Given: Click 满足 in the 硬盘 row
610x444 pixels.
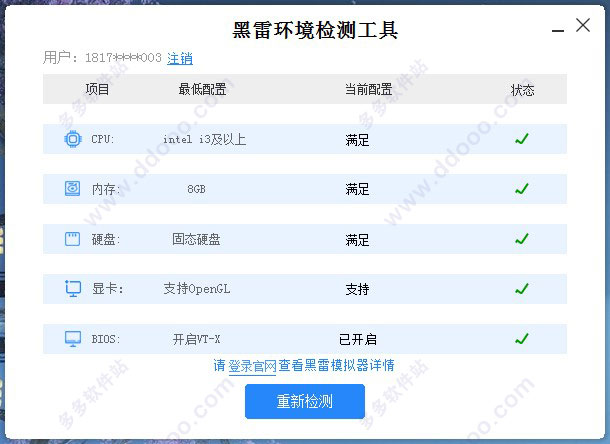Looking at the screenshot, I should pyautogui.click(x=357, y=240).
